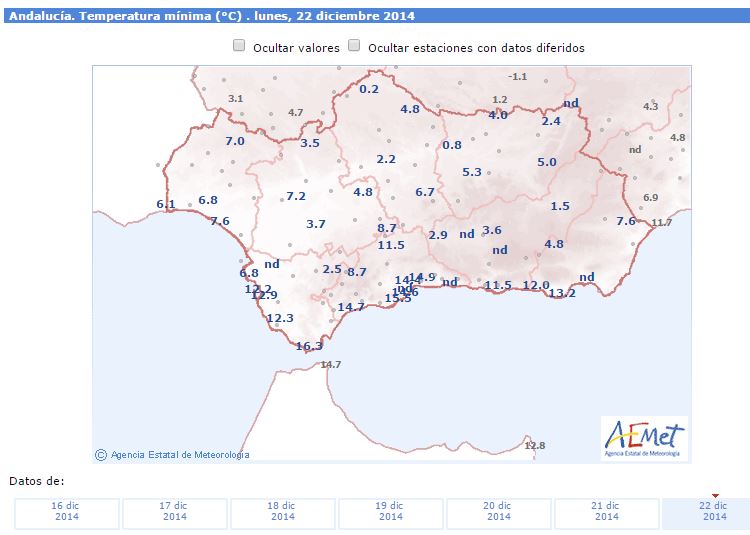Select the gray -1.1 station value
Screen dimensions: 750x535
coord(517,76)
